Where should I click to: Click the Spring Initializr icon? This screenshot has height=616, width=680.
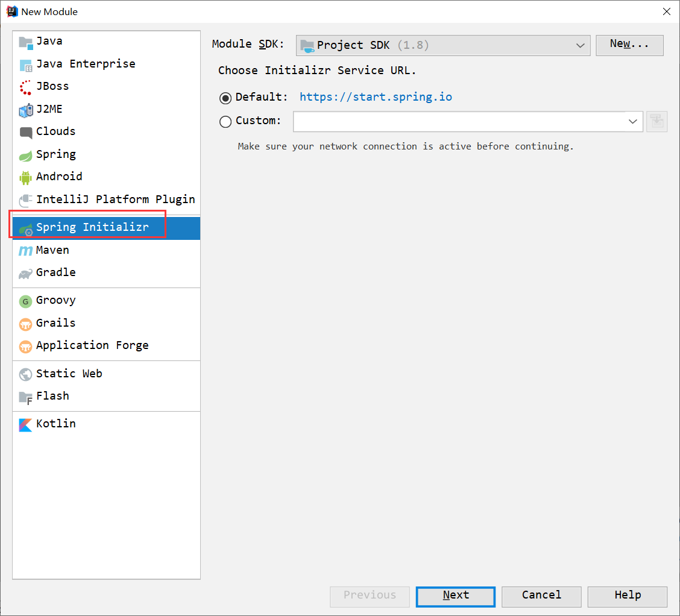click(25, 229)
